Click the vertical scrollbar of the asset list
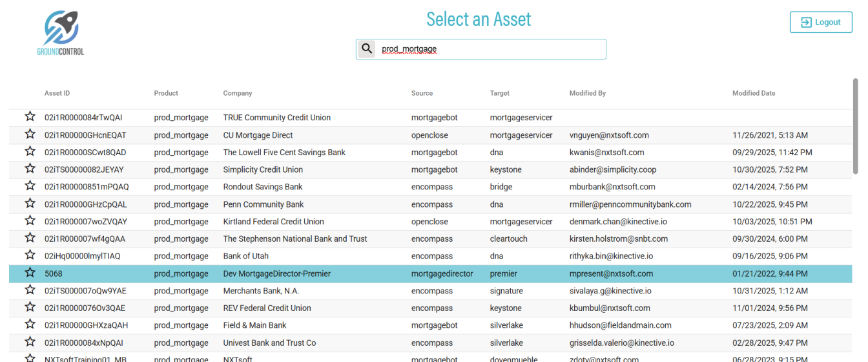The height and width of the screenshot is (362, 868). [856, 126]
